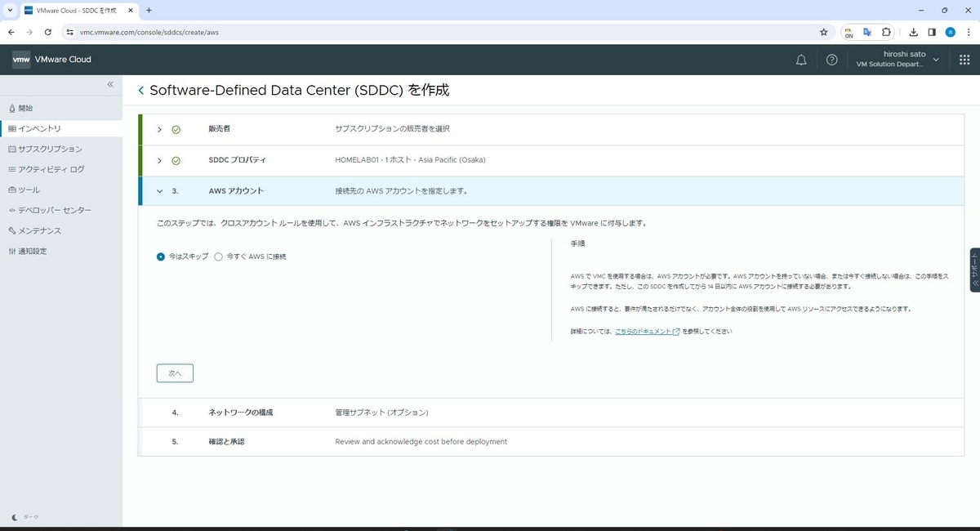Click the vmw VMware Cloud logo
The height and width of the screenshot is (531, 980).
coord(52,60)
